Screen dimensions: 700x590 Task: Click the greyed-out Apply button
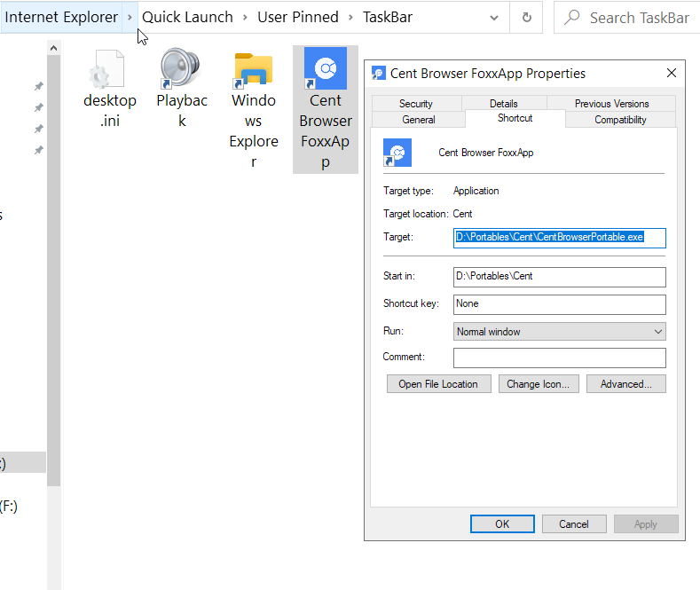pos(646,524)
